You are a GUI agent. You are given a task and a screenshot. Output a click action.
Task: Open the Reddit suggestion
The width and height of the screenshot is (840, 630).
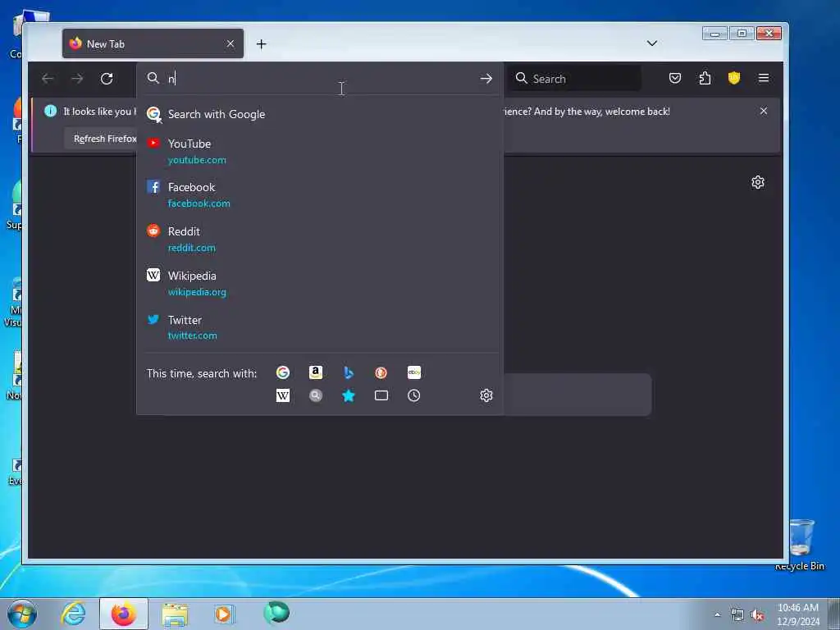320,239
